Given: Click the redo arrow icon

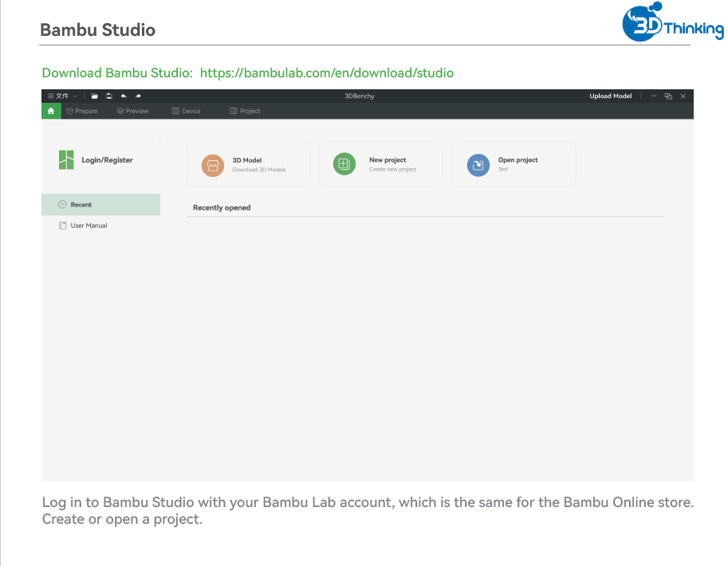Looking at the screenshot, I should click(138, 96).
